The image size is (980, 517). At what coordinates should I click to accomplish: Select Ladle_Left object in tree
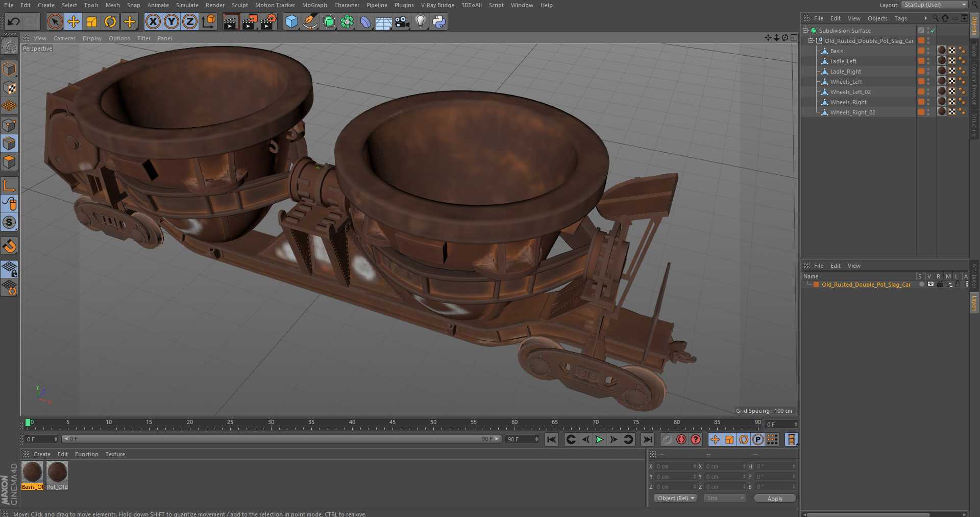click(843, 61)
